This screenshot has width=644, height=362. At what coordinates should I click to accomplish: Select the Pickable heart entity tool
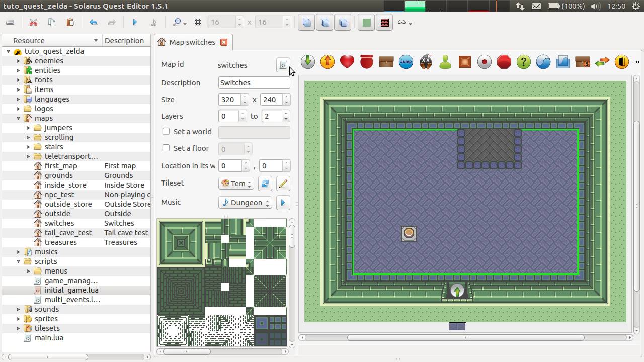(x=347, y=62)
